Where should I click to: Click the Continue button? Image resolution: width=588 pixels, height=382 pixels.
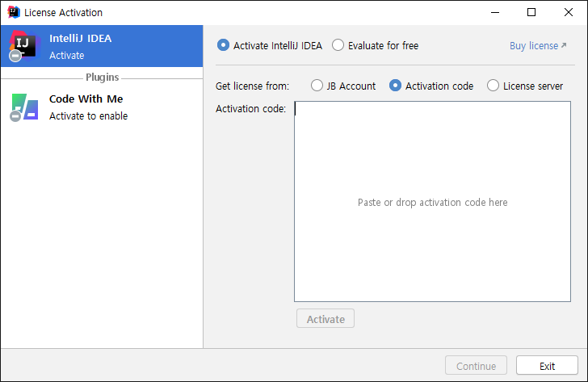476,366
